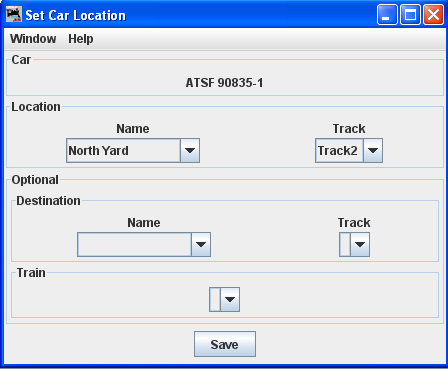Click the JMRI application icon in title bar
Viewport: 448px width, 369px height.
[x=14, y=15]
